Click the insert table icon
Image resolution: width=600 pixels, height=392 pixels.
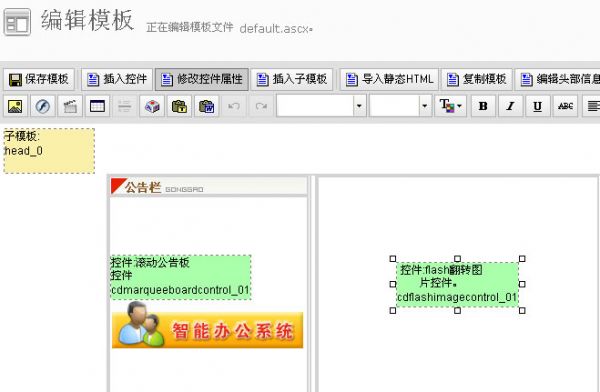pyautogui.click(x=97, y=106)
